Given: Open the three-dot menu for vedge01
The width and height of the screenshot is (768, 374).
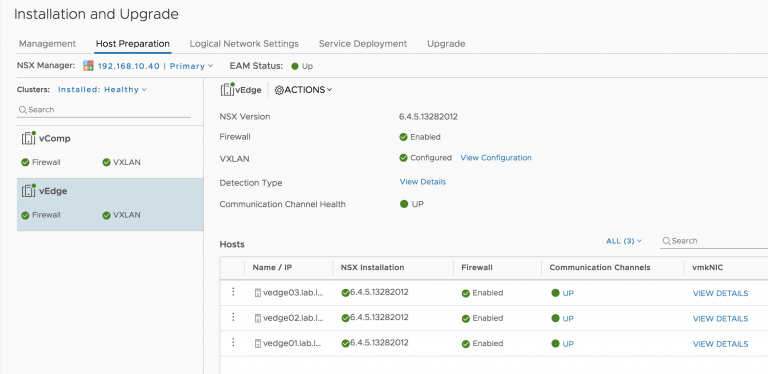Looking at the screenshot, I should 233,342.
